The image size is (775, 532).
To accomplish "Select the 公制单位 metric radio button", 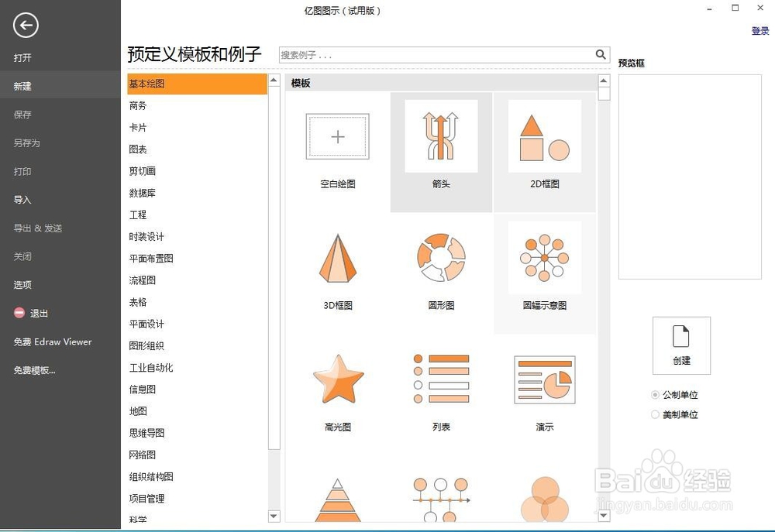I will pos(656,395).
